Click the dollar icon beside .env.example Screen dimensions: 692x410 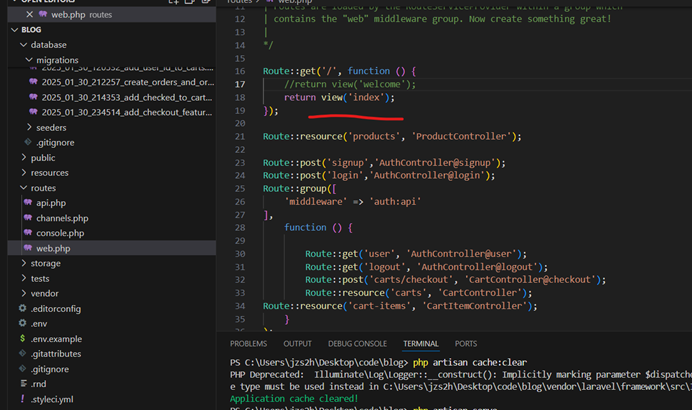[23, 339]
